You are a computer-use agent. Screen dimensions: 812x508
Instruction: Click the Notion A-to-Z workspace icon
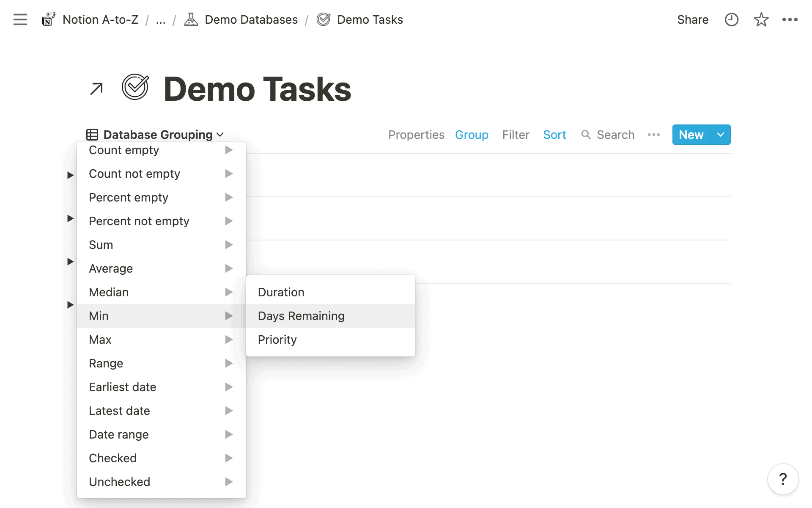pos(49,19)
